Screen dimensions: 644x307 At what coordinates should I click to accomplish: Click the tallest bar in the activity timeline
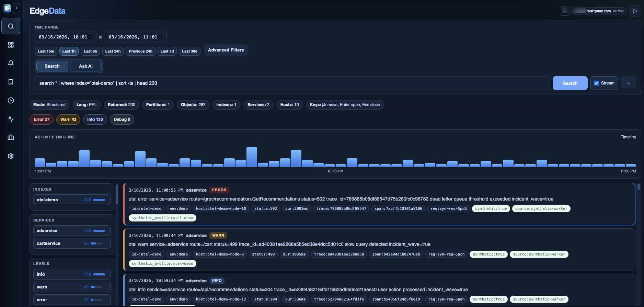252,157
